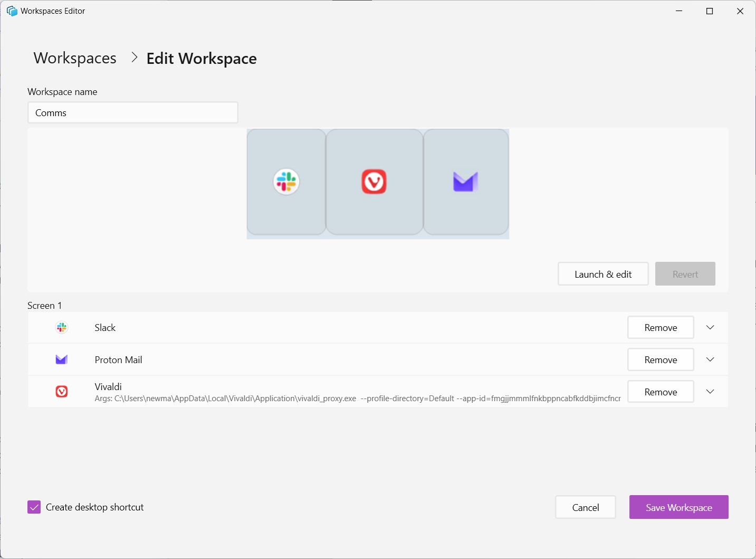Cancel editing the workspace
756x559 pixels.
tap(585, 507)
